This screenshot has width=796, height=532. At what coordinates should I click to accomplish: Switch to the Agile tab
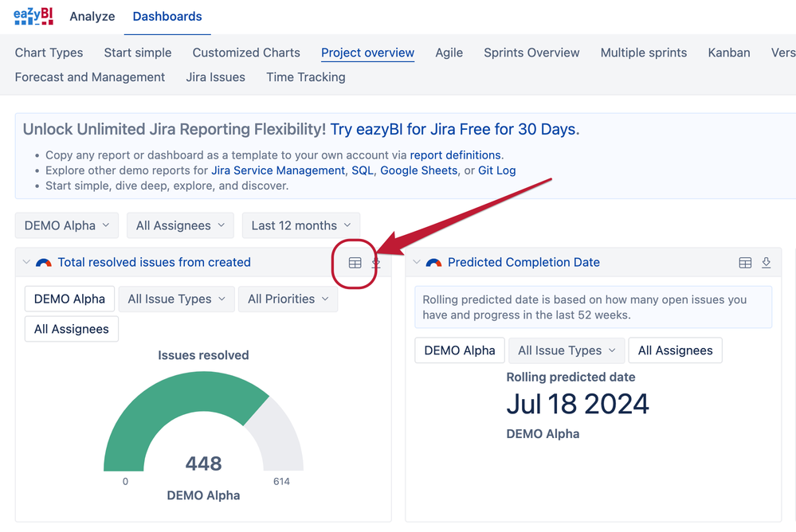449,53
